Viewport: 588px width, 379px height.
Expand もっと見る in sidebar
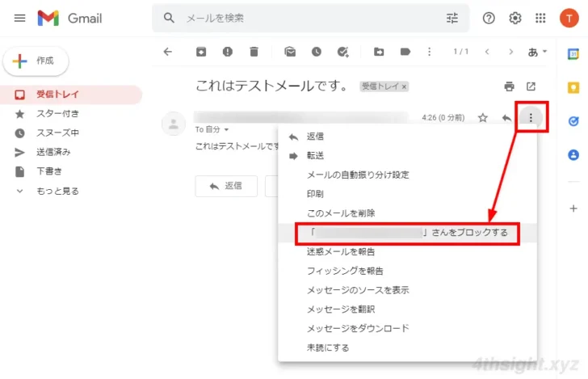coord(58,191)
